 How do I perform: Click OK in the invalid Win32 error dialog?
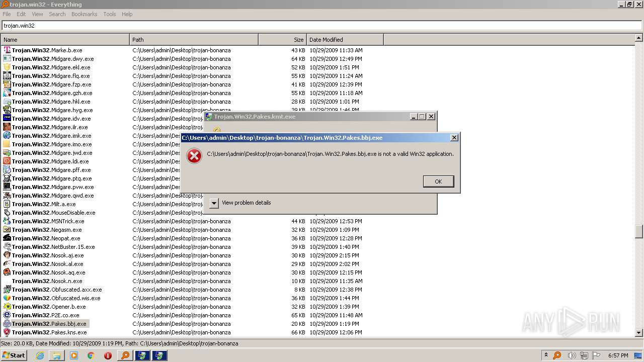[x=438, y=182]
